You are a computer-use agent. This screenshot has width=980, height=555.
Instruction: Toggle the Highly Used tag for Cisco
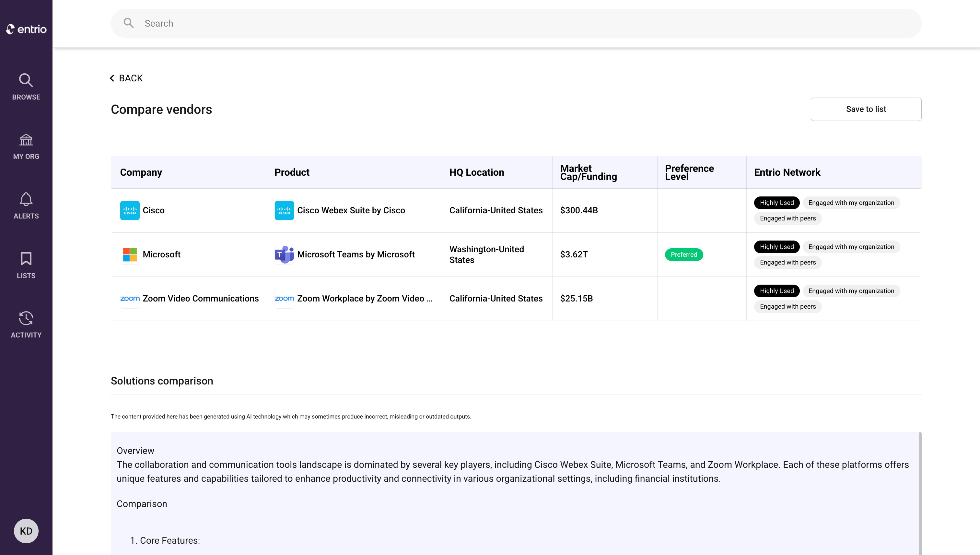[776, 202]
